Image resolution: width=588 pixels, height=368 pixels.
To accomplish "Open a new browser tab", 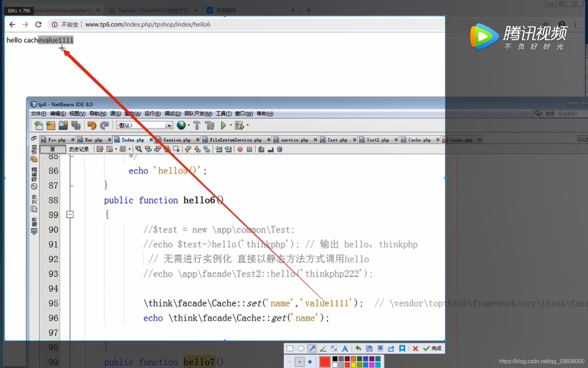I will coord(308,10).
